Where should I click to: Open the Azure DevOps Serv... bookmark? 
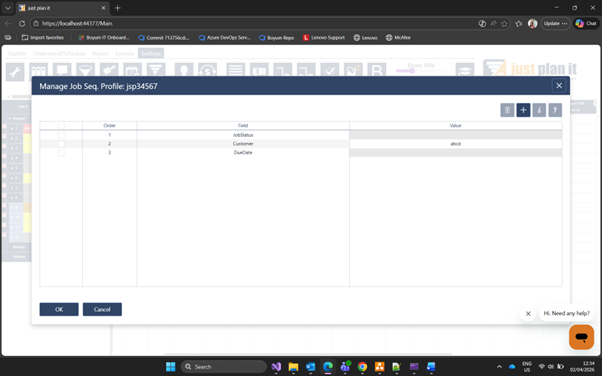tap(225, 38)
